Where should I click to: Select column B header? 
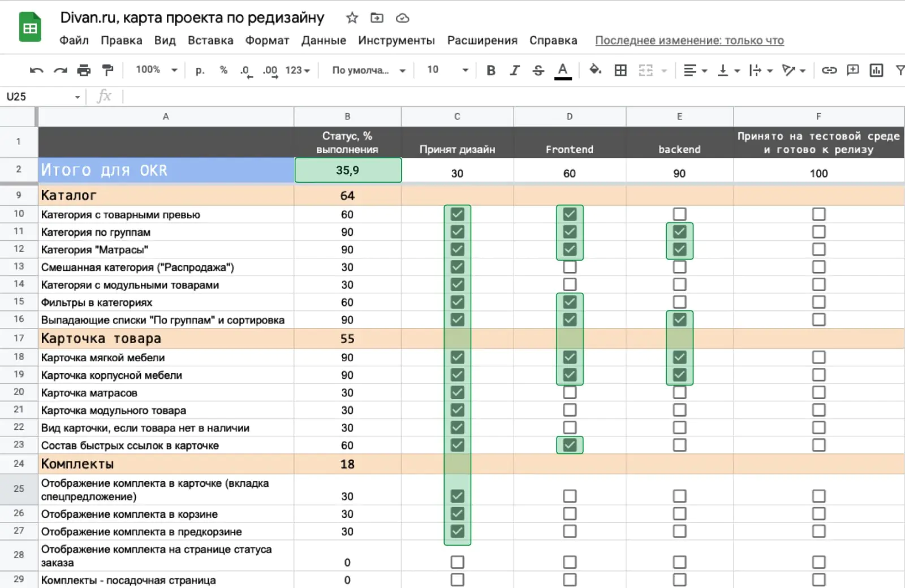[x=347, y=116]
